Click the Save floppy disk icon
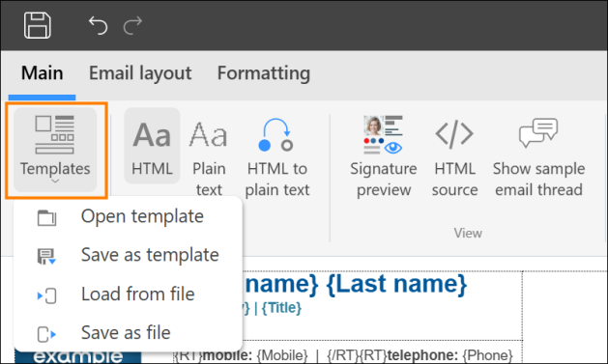The height and width of the screenshot is (364, 608). pos(38,25)
